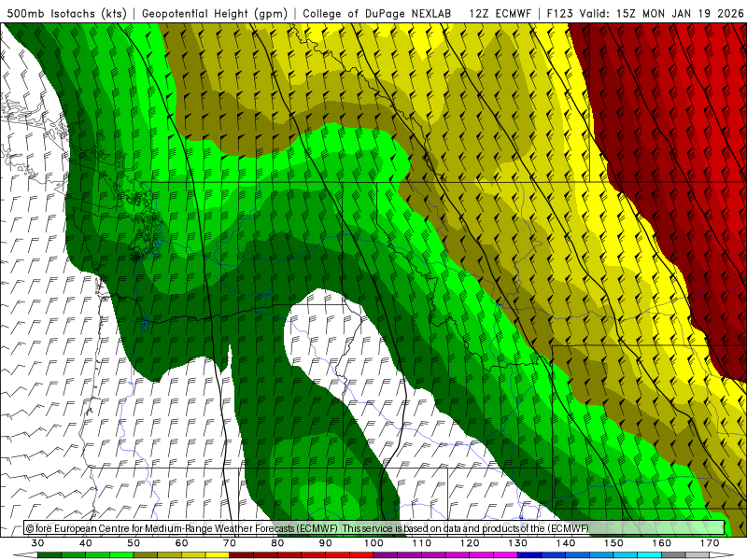747x560 pixels.
Task: Select the olive swatch just after 50
Action: tap(146, 555)
